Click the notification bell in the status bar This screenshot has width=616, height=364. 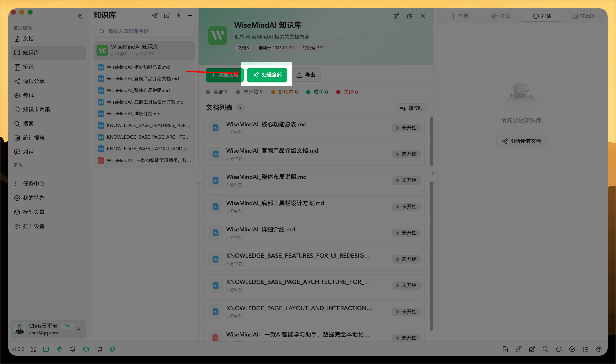pos(72,349)
